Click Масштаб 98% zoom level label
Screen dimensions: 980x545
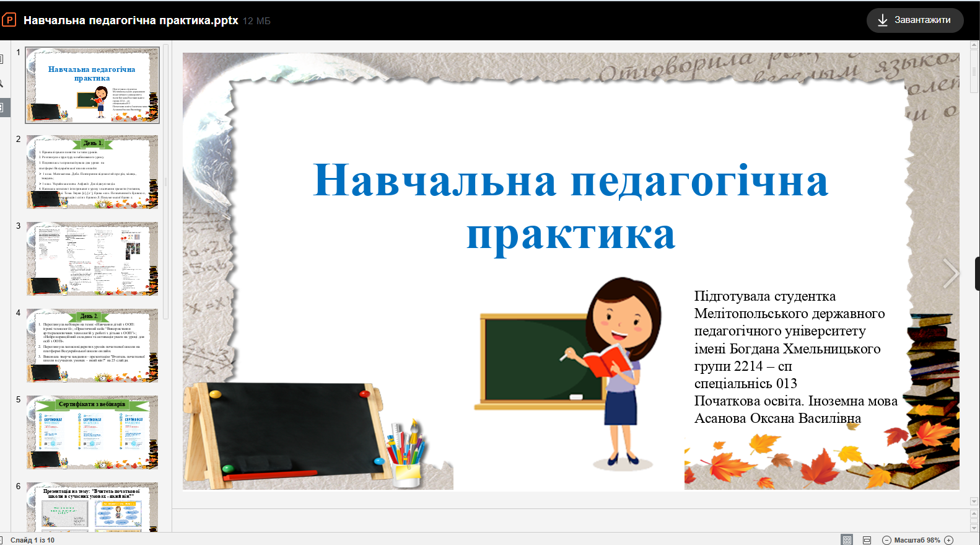(x=917, y=540)
